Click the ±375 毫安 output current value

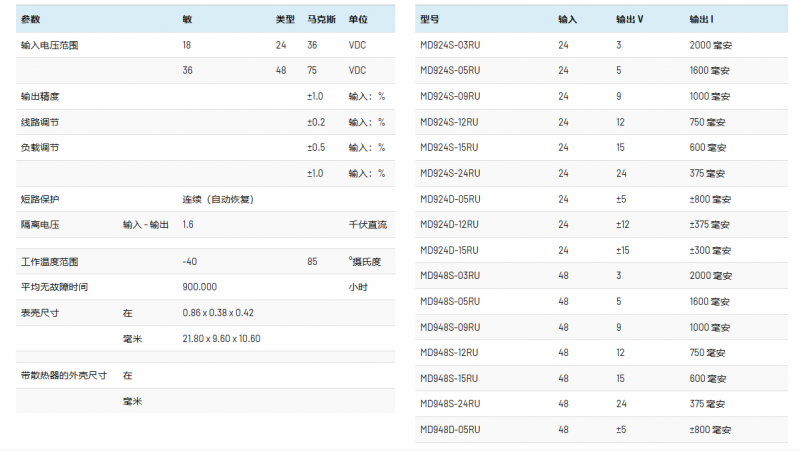[x=710, y=224]
